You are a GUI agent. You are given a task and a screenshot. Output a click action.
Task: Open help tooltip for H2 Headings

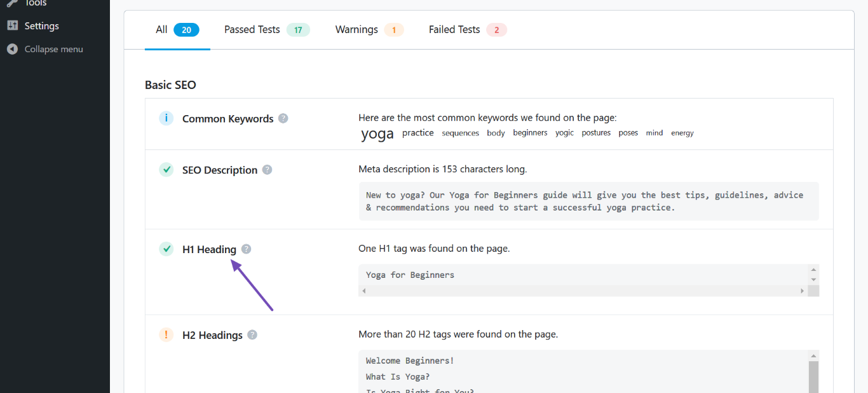point(252,334)
